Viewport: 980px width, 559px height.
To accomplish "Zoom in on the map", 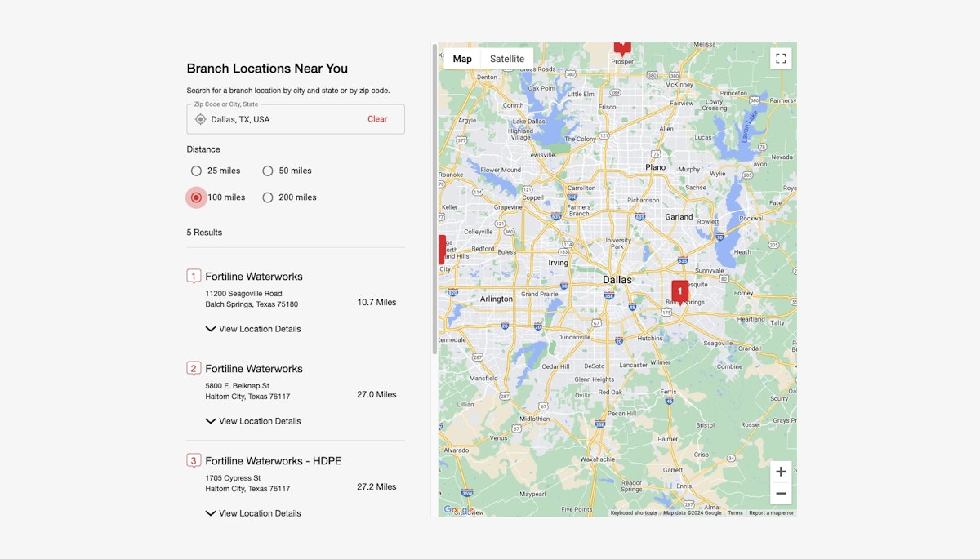I will [781, 472].
